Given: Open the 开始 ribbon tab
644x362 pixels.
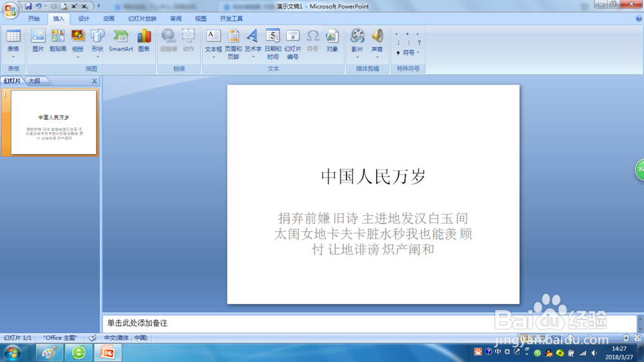Looking at the screenshot, I should pyautogui.click(x=33, y=19).
